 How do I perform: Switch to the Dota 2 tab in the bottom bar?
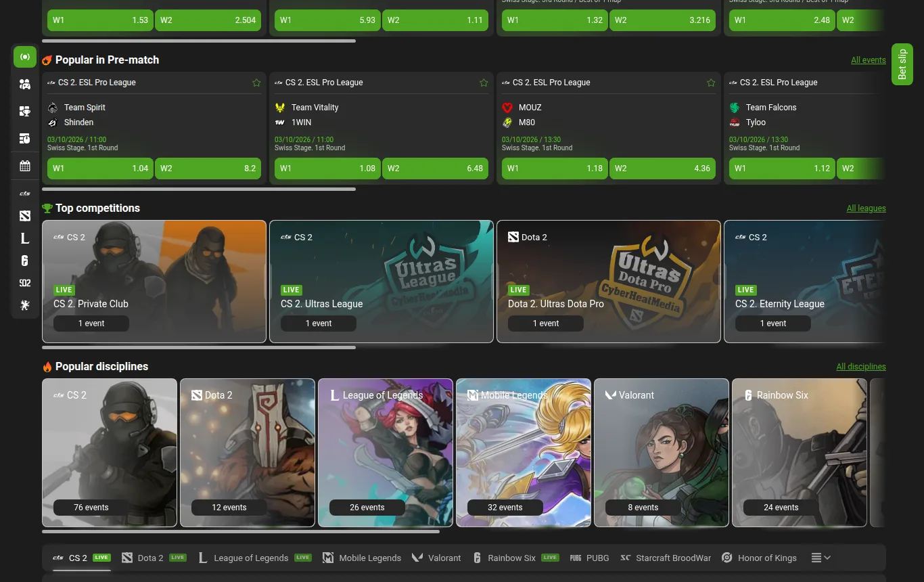pyautogui.click(x=154, y=558)
